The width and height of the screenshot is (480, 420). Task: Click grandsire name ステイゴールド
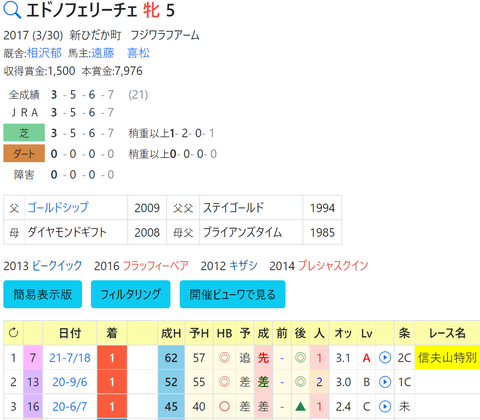coord(233,207)
